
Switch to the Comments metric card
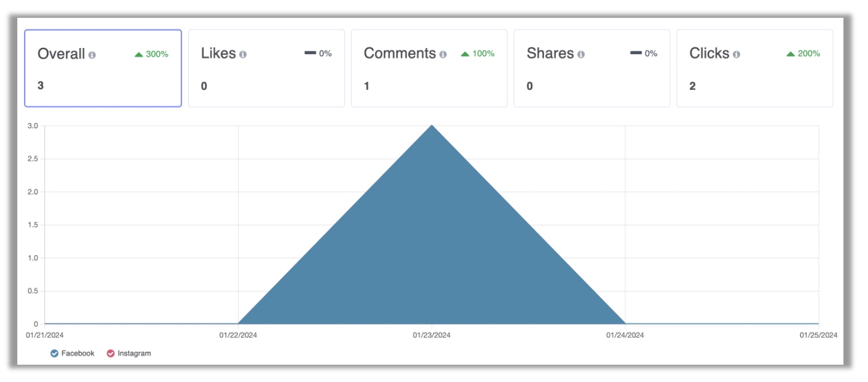pos(429,69)
